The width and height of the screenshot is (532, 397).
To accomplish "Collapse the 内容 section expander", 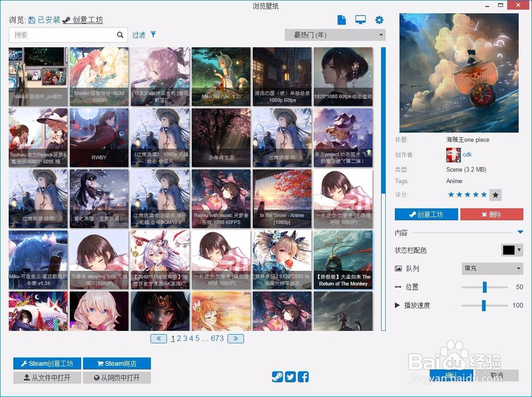I will [520, 232].
